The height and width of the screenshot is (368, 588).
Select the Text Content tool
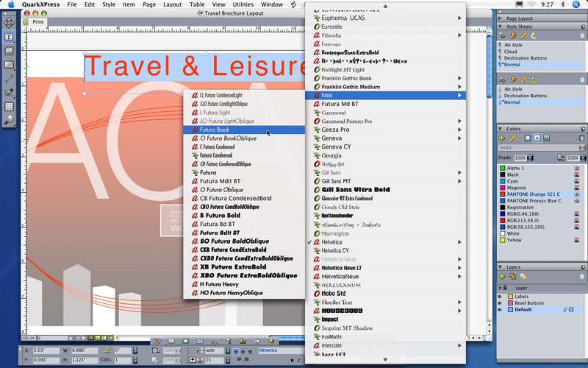tap(9, 37)
